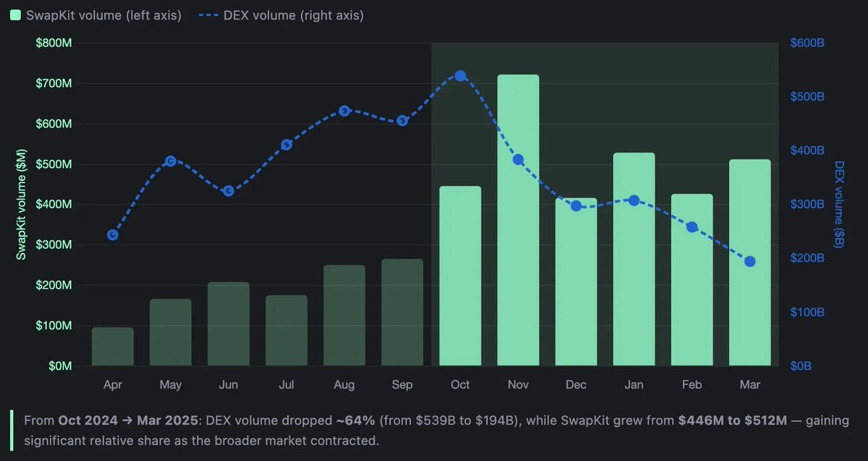Click the $800M left axis label
Screen dimensions: 868x461
54,43
